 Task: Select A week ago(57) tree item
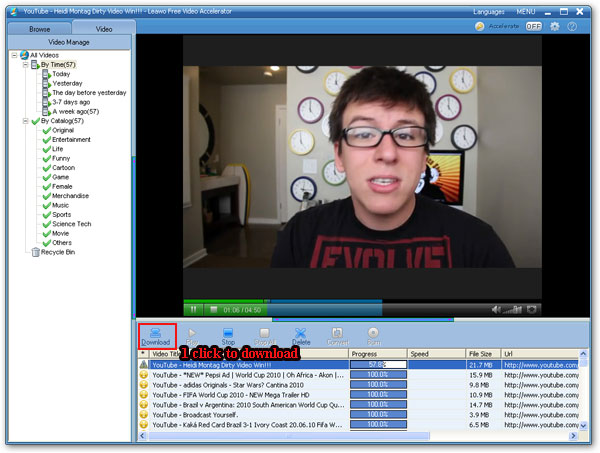tap(75, 111)
